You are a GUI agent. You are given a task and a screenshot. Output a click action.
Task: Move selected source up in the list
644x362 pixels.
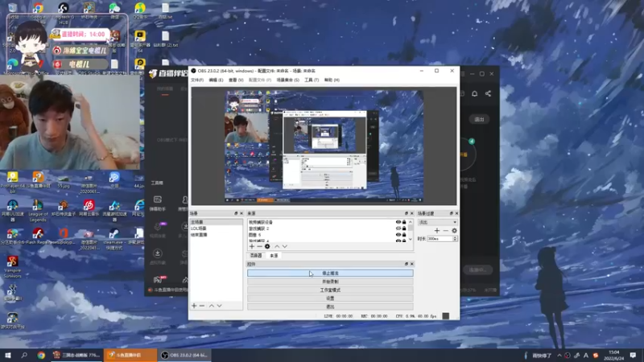coord(277,246)
